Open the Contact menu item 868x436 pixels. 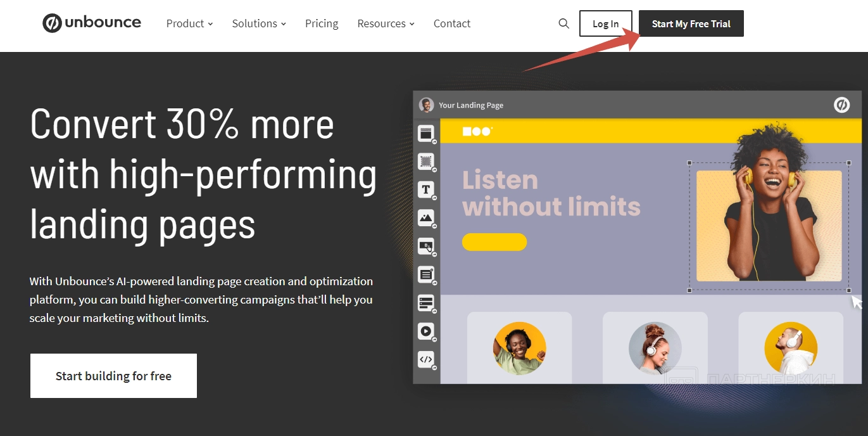click(x=452, y=23)
